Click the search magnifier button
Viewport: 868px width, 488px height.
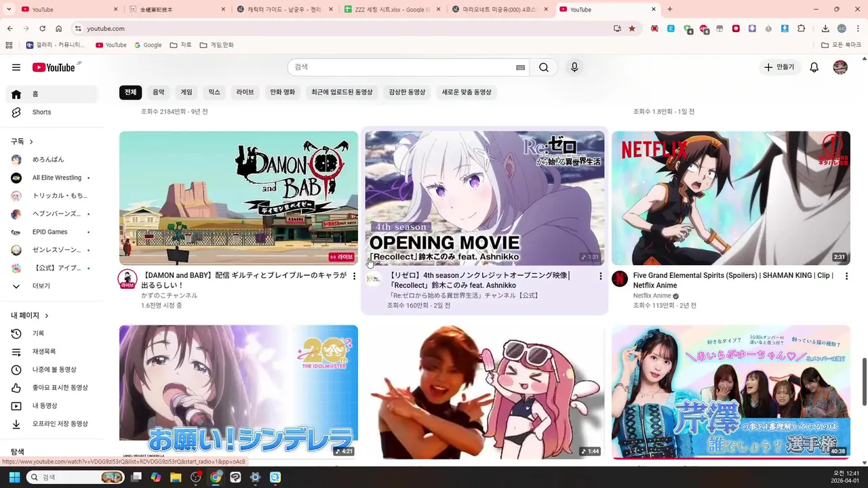point(544,67)
